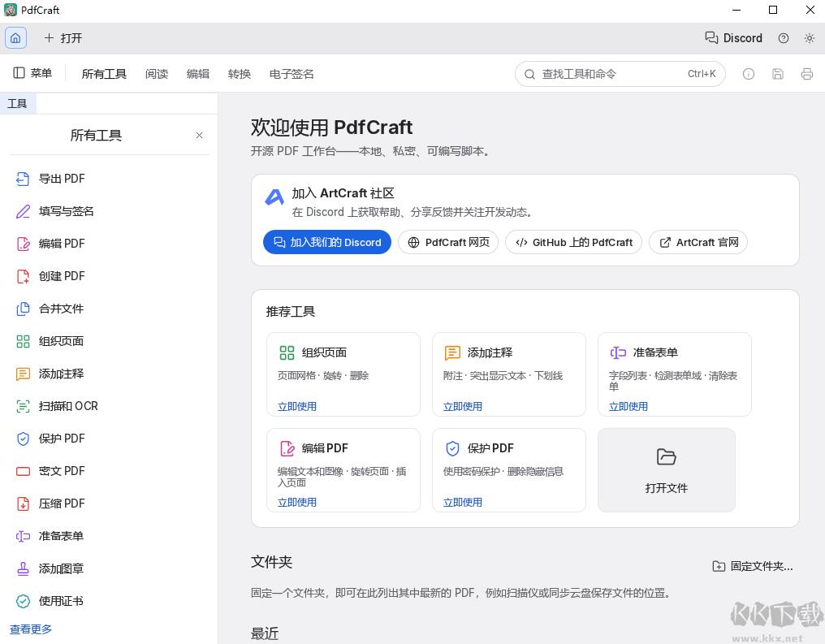Open GitHub 上的 PdfCraft button
825x644 pixels.
tap(573, 242)
